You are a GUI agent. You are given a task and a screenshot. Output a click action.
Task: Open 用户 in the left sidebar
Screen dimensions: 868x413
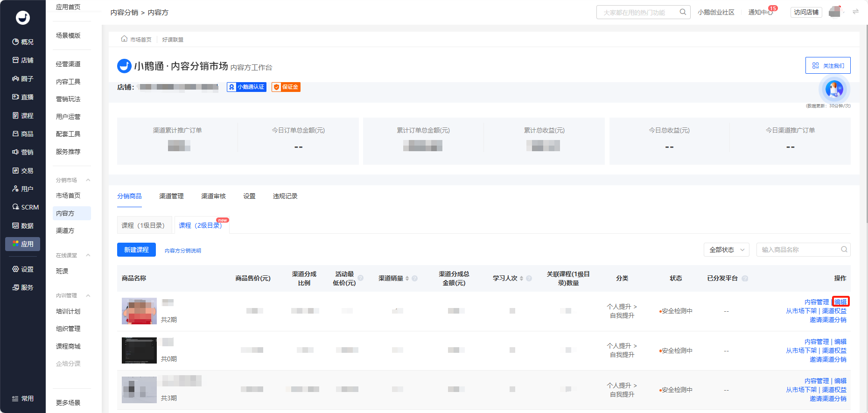click(22, 189)
